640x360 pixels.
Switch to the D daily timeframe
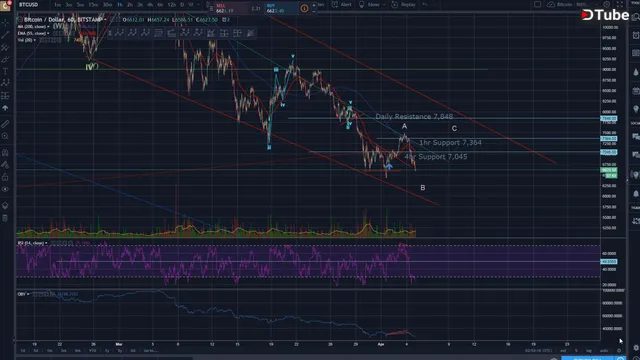(x=182, y=4)
